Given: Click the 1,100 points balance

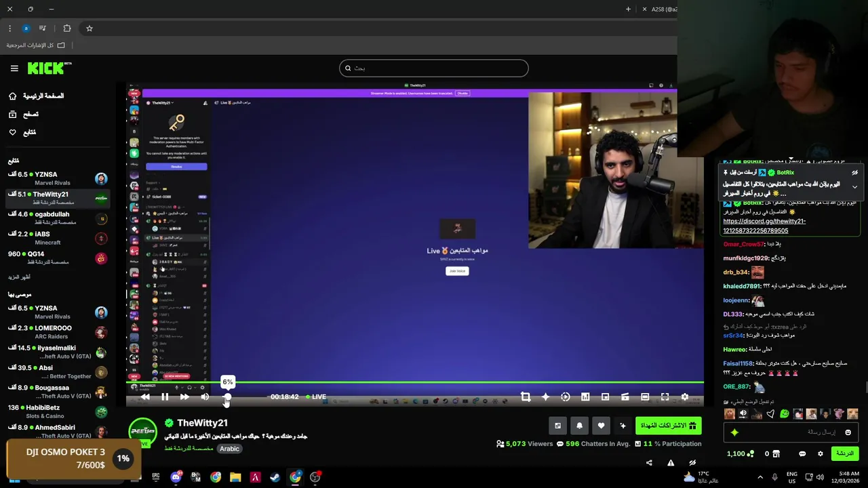Looking at the screenshot, I should (740, 453).
